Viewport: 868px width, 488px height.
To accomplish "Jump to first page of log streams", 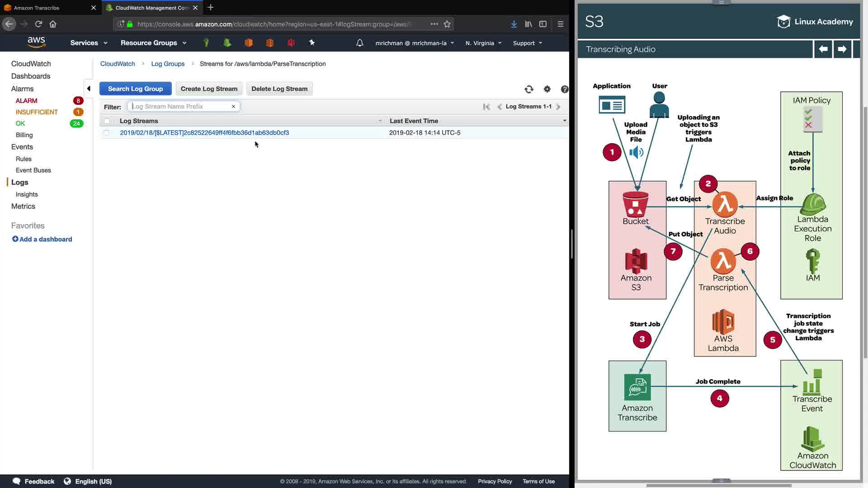I will (486, 107).
